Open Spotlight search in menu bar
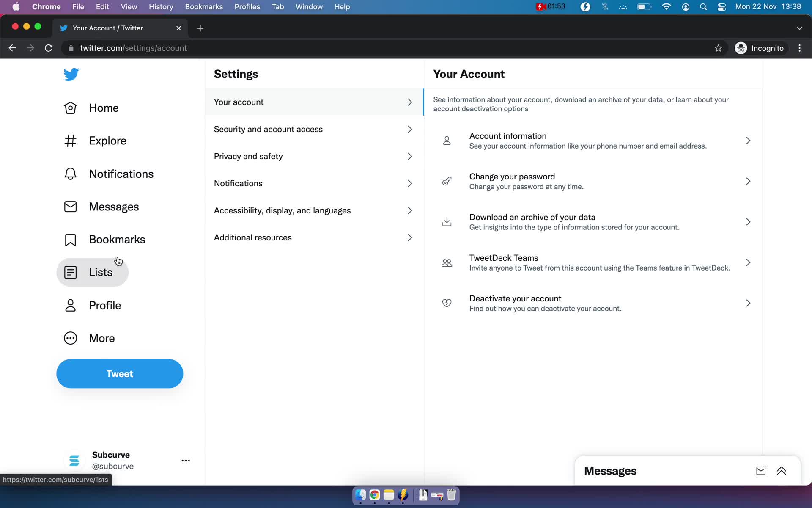Image resolution: width=812 pixels, height=508 pixels. tap(703, 7)
